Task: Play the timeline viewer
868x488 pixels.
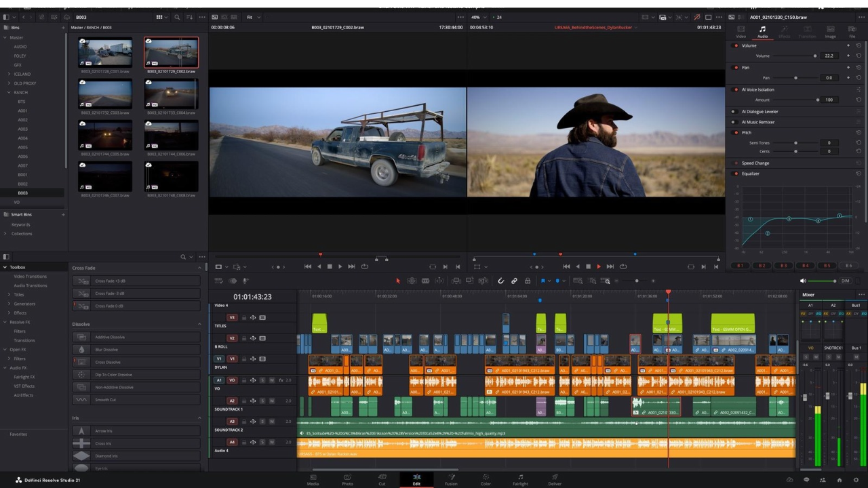Action: click(599, 266)
